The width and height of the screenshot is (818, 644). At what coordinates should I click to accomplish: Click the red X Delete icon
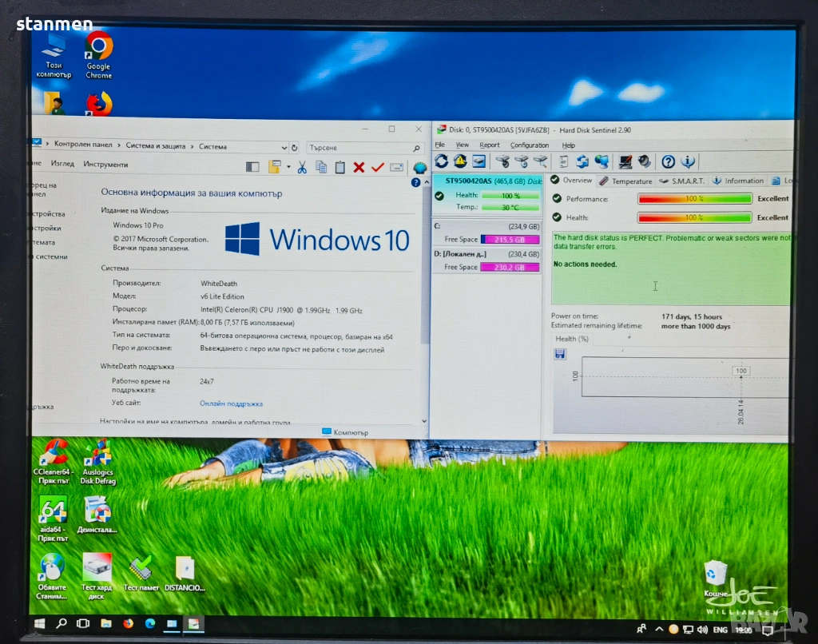pos(359,167)
